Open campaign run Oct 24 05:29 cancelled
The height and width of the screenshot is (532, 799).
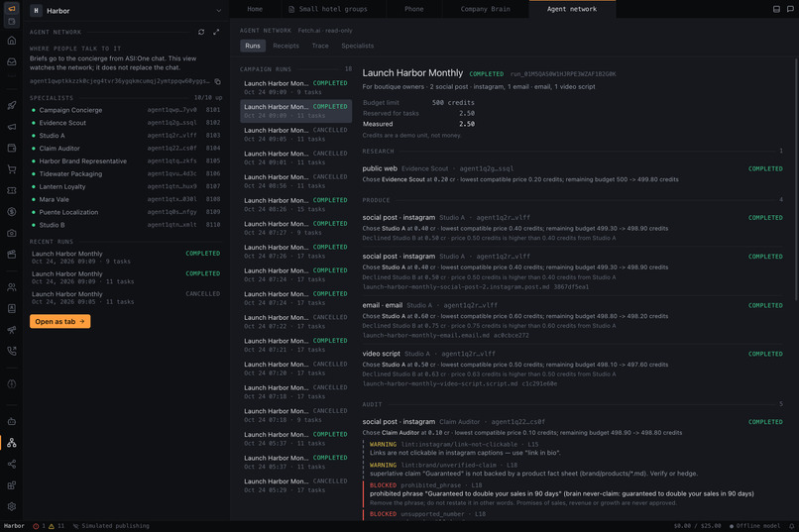(295, 485)
